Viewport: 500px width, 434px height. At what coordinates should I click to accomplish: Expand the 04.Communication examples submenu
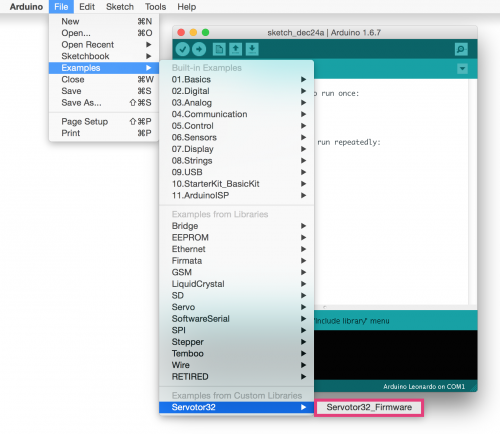(x=237, y=114)
